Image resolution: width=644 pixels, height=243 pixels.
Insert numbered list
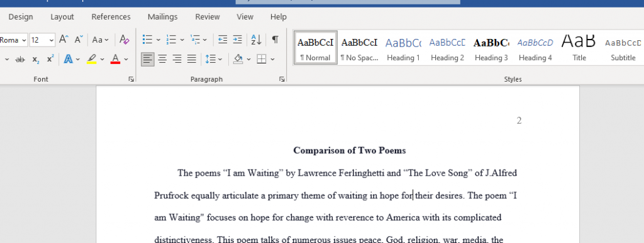[171, 40]
